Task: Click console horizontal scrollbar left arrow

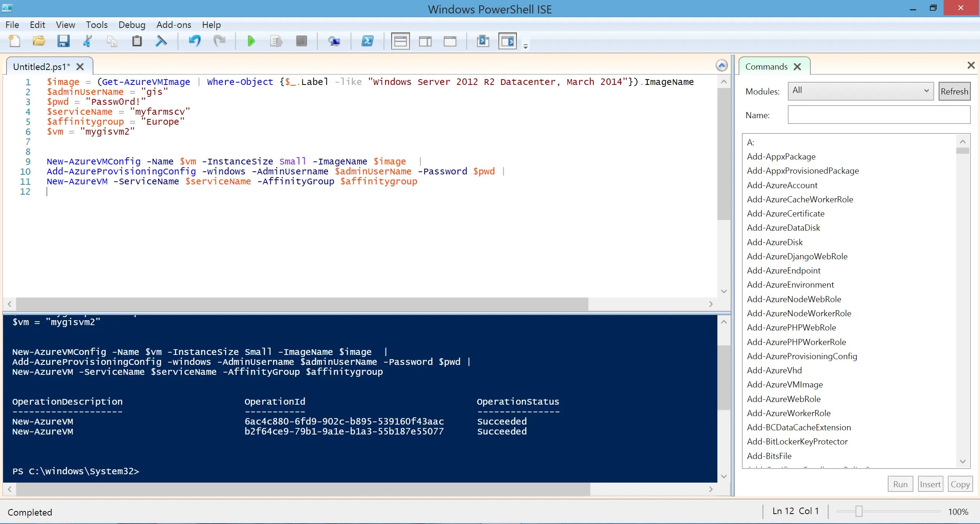Action: coord(10,489)
